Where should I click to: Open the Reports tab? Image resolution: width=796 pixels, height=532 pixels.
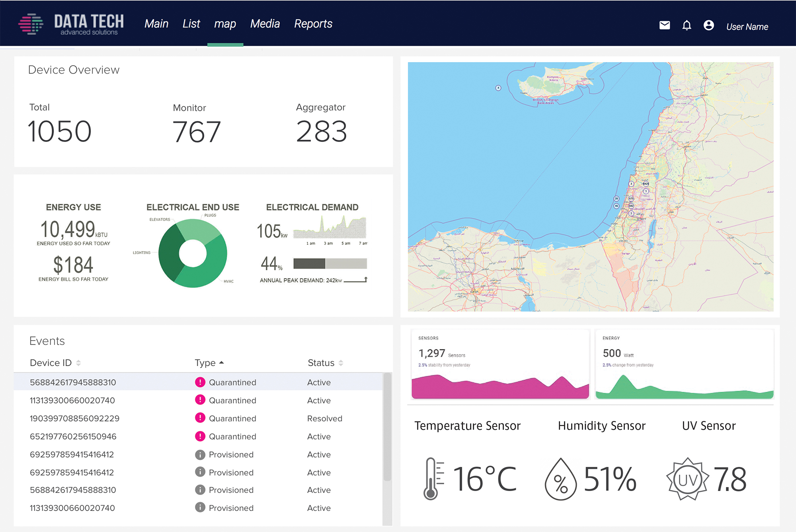313,24
